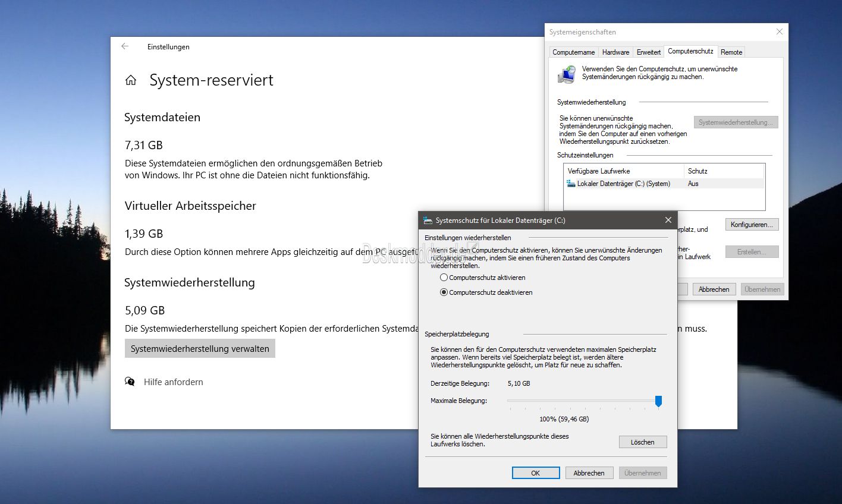Click the 5,10 GB Derzeitige Belegung value
The height and width of the screenshot is (504, 842).
coord(519,383)
